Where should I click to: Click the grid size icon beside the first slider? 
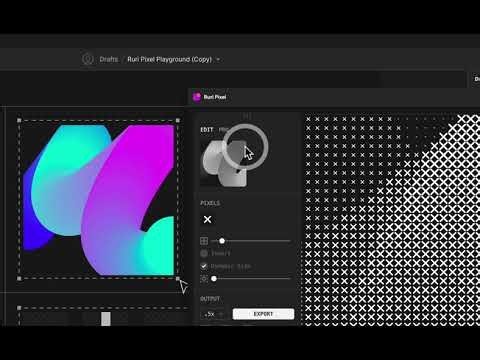pyautogui.click(x=204, y=241)
